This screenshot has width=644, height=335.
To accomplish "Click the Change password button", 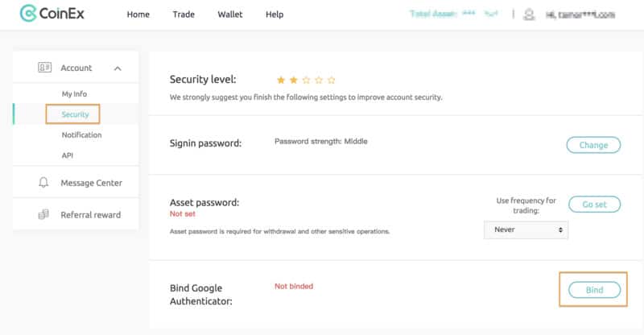I will 593,145.
